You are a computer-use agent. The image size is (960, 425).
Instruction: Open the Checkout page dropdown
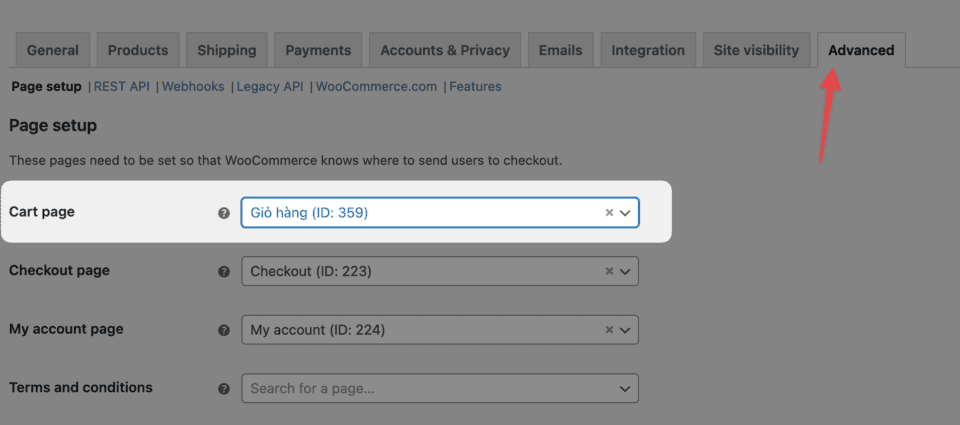tap(626, 272)
